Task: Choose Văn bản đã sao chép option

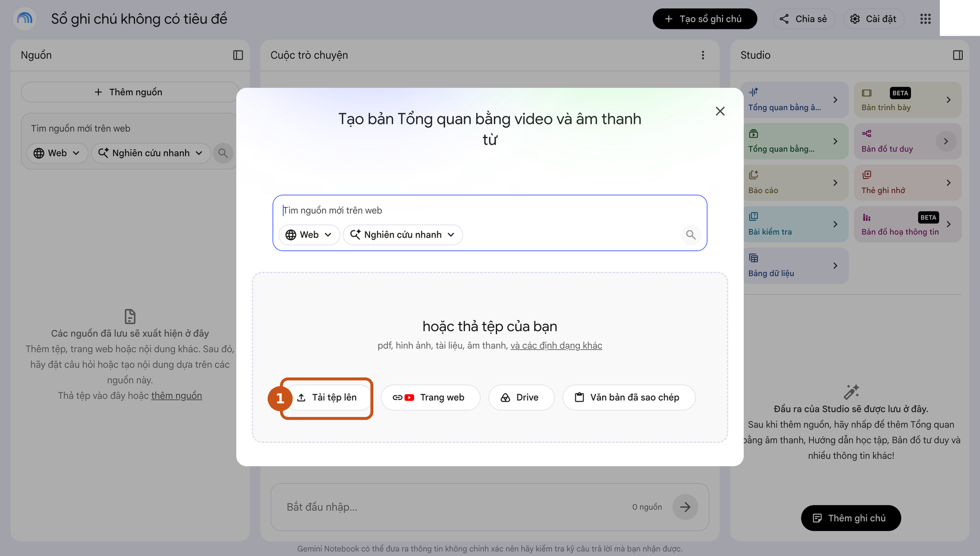Action: tap(629, 397)
